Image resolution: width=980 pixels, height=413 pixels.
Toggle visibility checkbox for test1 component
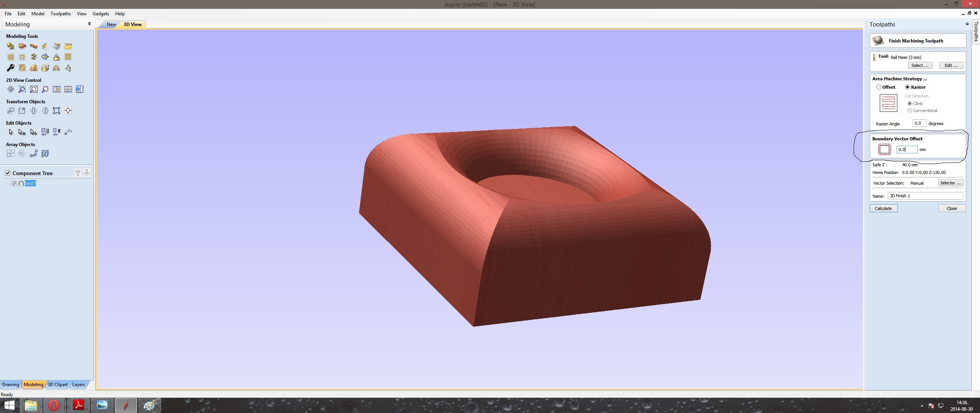pos(14,183)
